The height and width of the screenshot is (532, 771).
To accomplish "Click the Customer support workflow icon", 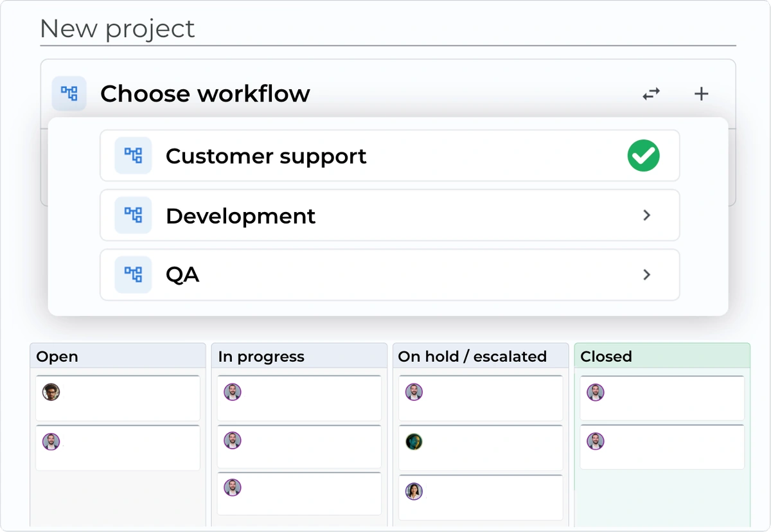I will (133, 155).
